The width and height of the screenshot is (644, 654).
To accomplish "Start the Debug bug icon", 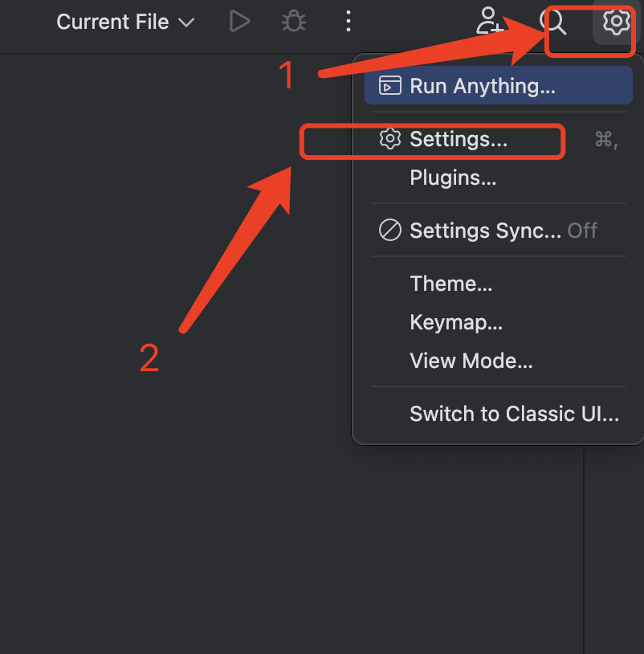I will [x=294, y=22].
